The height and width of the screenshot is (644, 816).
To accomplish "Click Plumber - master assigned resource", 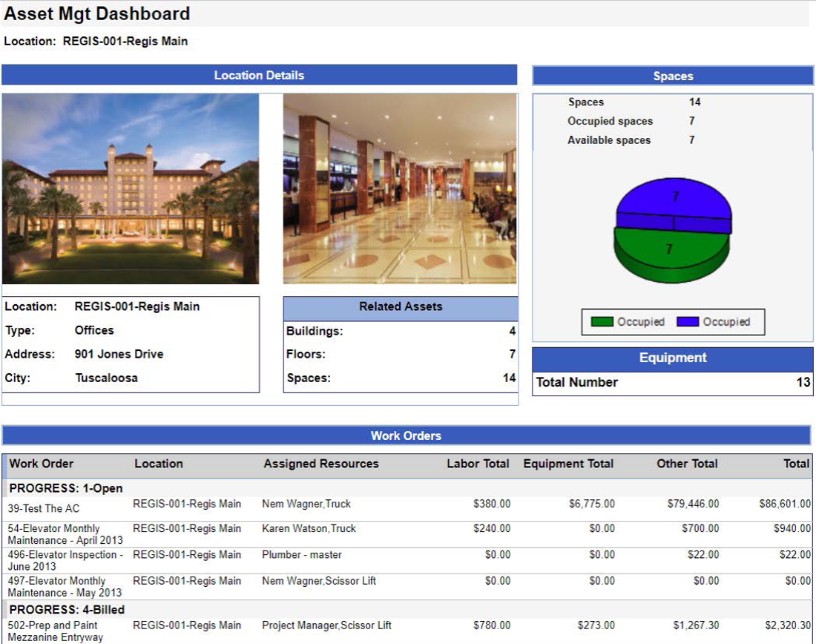I will (302, 555).
